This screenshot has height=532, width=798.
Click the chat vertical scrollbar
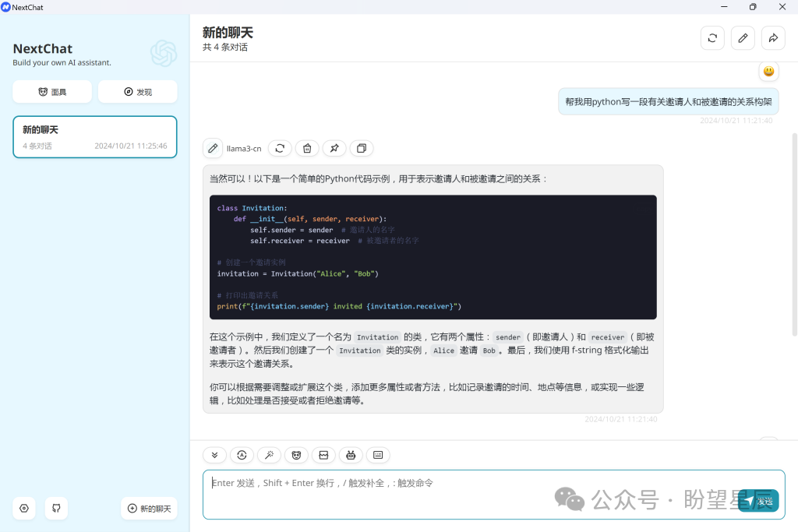794,234
